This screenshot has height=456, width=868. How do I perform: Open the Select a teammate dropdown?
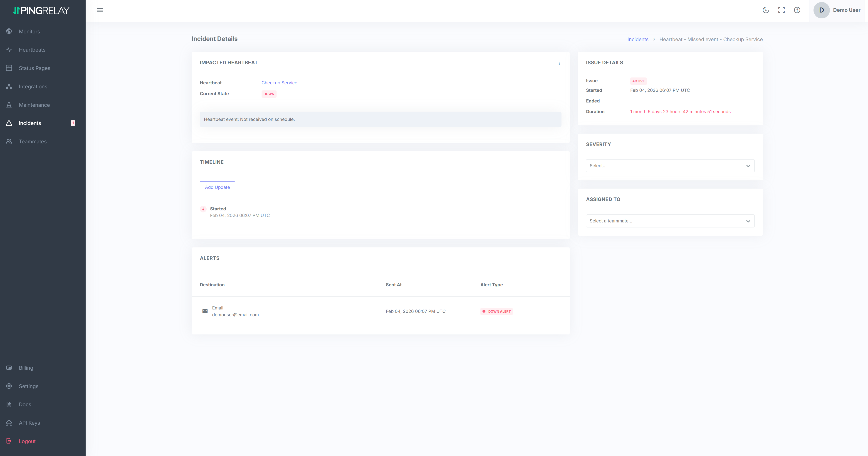click(670, 221)
